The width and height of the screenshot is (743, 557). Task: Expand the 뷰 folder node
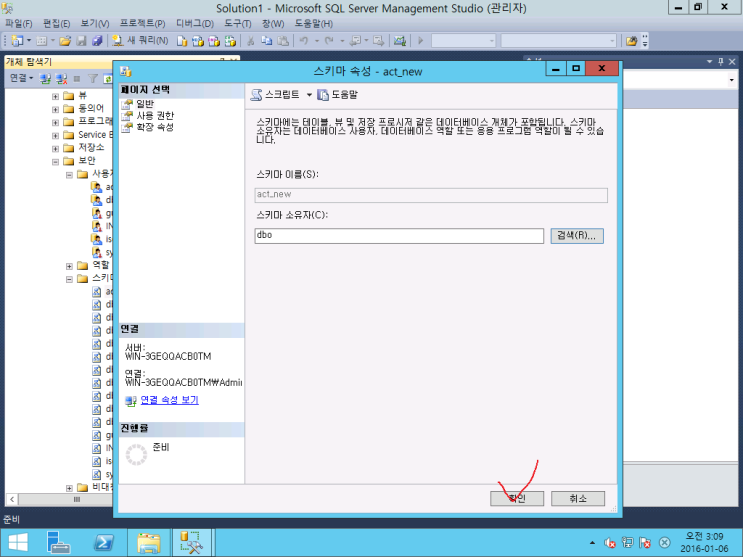tap(55, 96)
